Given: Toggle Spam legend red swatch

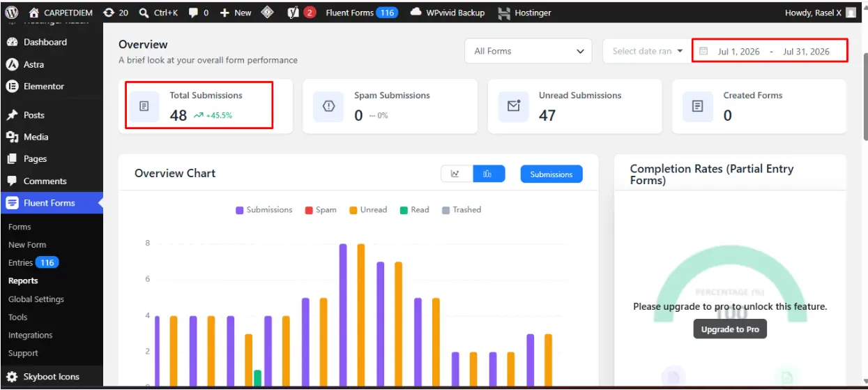Looking at the screenshot, I should (308, 210).
